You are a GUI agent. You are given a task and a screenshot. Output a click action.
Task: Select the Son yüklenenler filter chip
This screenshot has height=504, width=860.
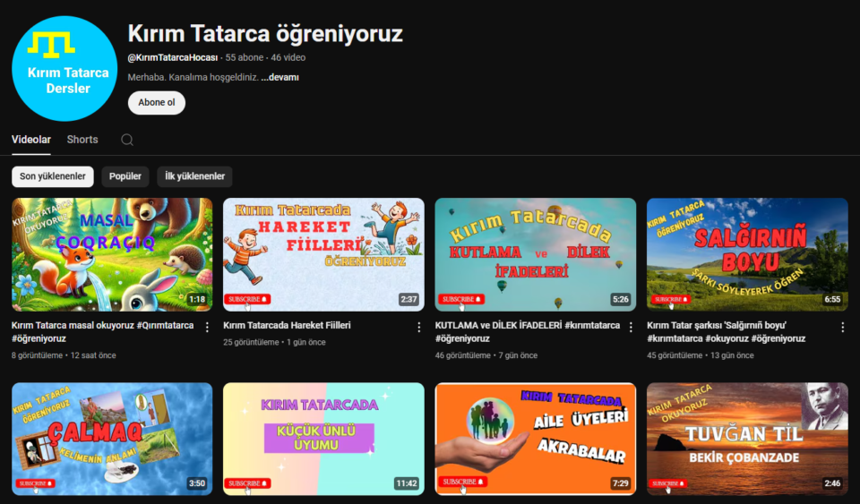pyautogui.click(x=53, y=176)
